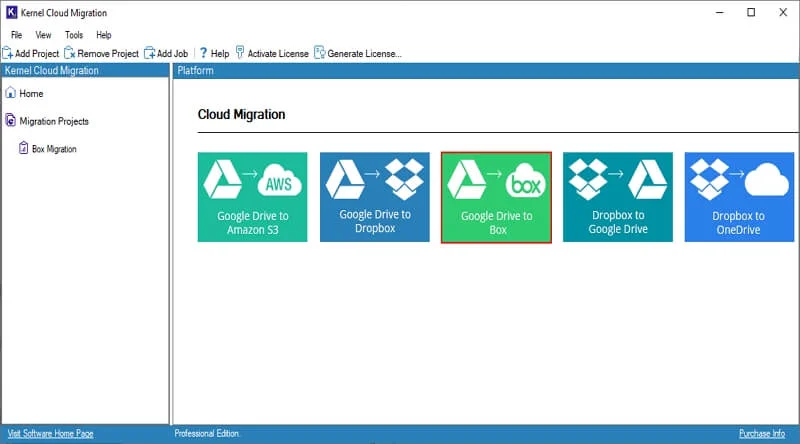
Task: Click the Migration Projects icon
Action: (10, 120)
